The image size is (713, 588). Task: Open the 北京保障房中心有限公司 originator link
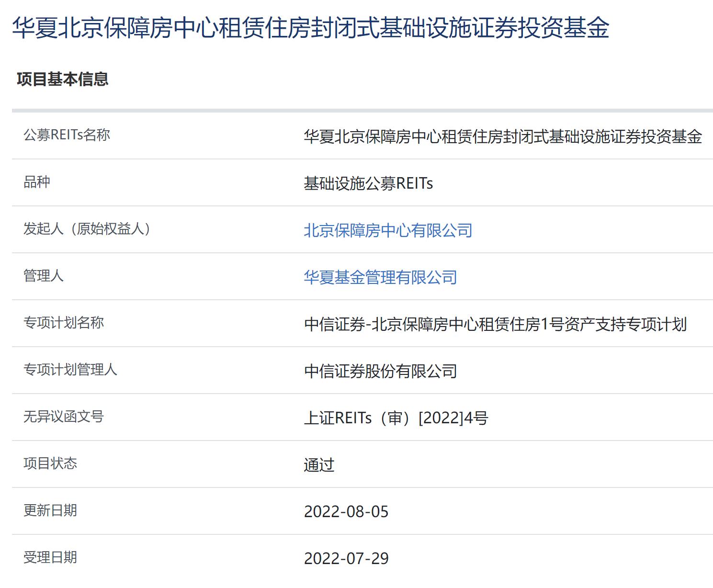pyautogui.click(x=388, y=230)
